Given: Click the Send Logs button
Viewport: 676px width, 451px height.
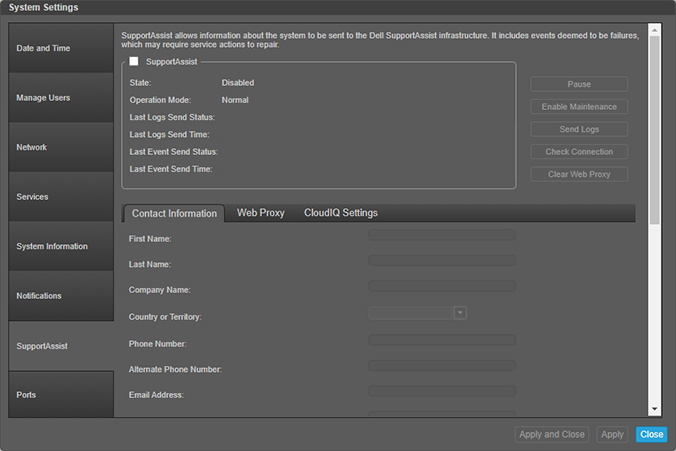Looking at the screenshot, I should [579, 129].
